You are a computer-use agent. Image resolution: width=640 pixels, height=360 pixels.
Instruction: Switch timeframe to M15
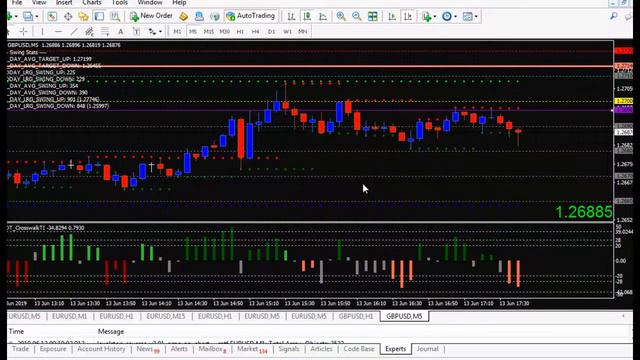[x=209, y=31]
